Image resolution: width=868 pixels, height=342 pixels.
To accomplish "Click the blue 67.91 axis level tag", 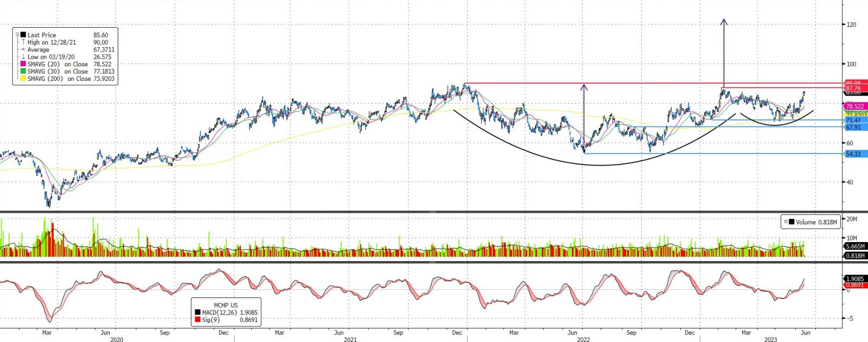I will click(856, 127).
